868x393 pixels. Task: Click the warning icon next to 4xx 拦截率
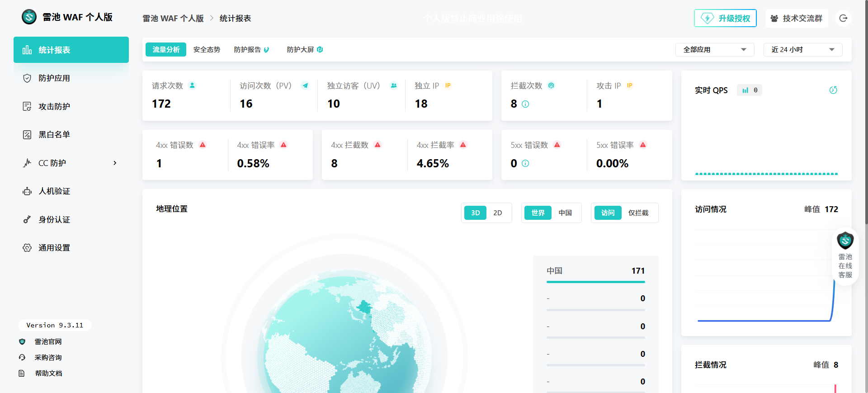coord(463,145)
